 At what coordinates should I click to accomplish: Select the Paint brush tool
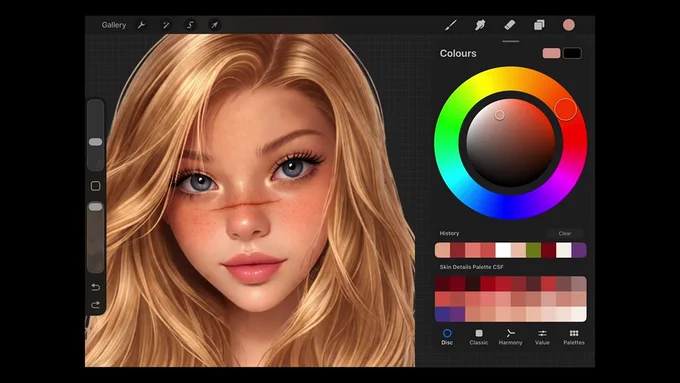(451, 25)
